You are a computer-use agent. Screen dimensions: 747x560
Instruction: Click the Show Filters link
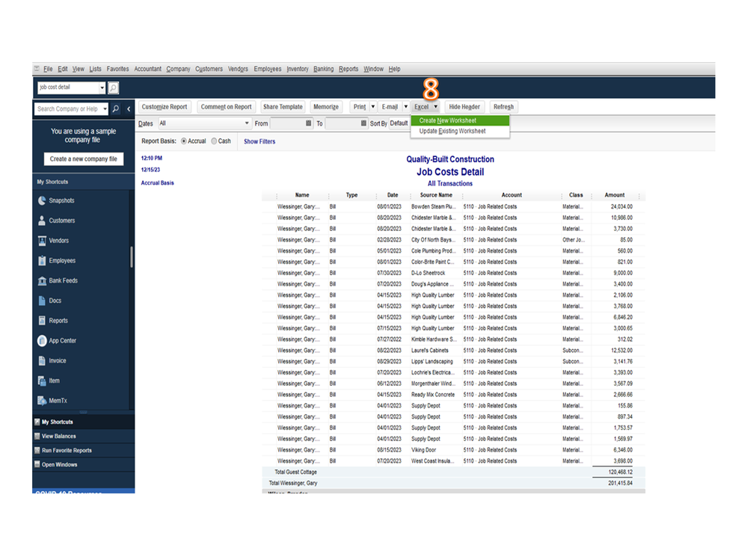(259, 141)
